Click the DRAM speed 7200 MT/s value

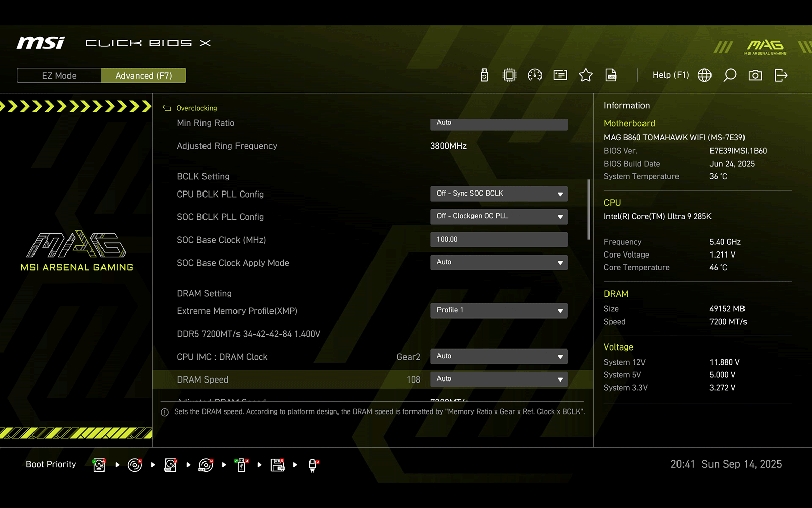[728, 322]
